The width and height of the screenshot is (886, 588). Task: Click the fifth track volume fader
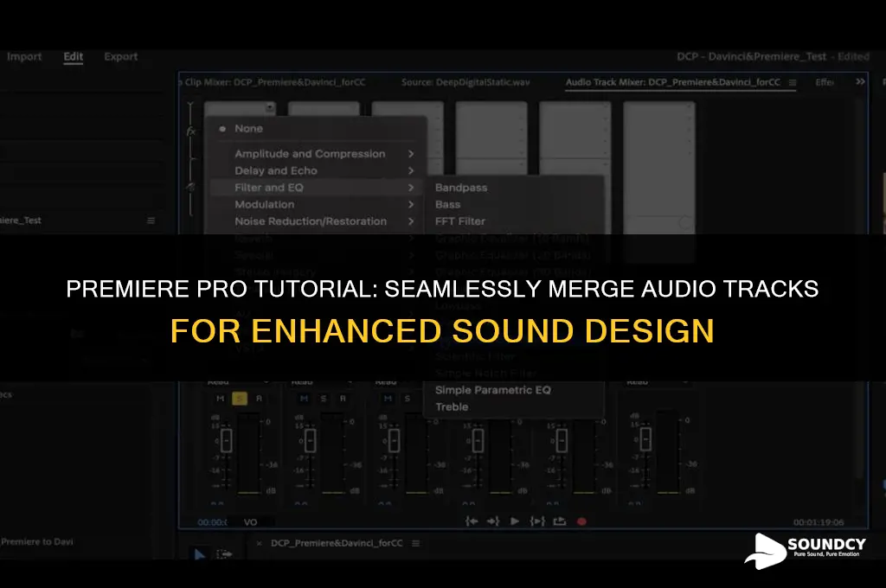click(x=561, y=441)
